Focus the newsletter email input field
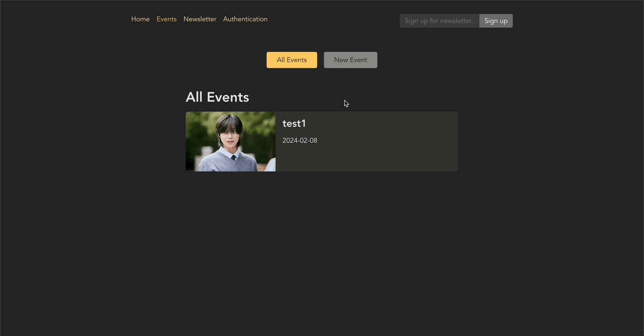This screenshot has width=644, height=336. [x=440, y=21]
